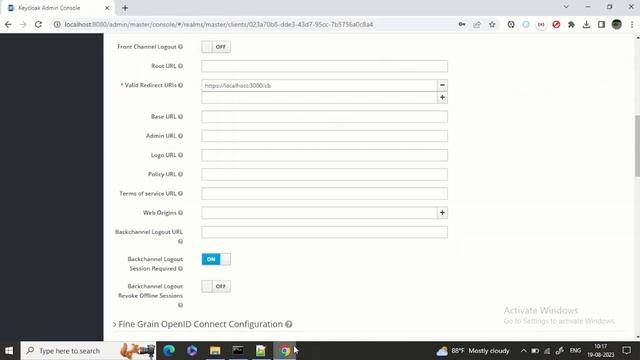Focus the Terms of service URL field

[x=324, y=193]
